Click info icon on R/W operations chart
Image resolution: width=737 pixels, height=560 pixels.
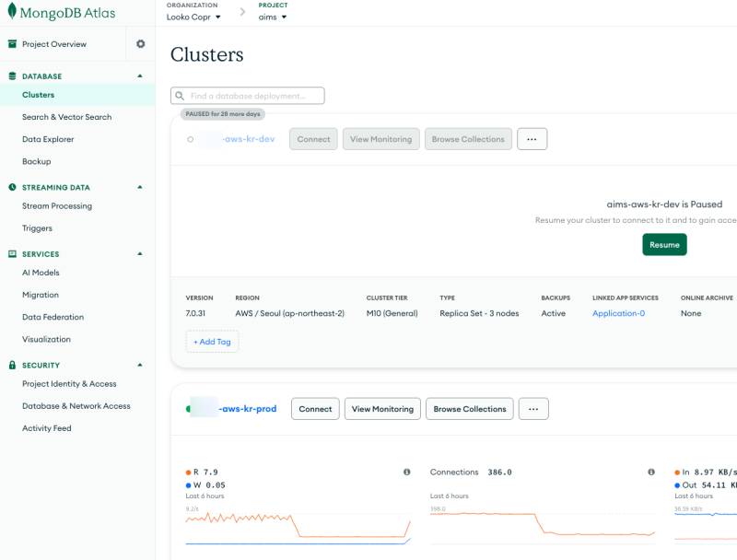tap(406, 472)
